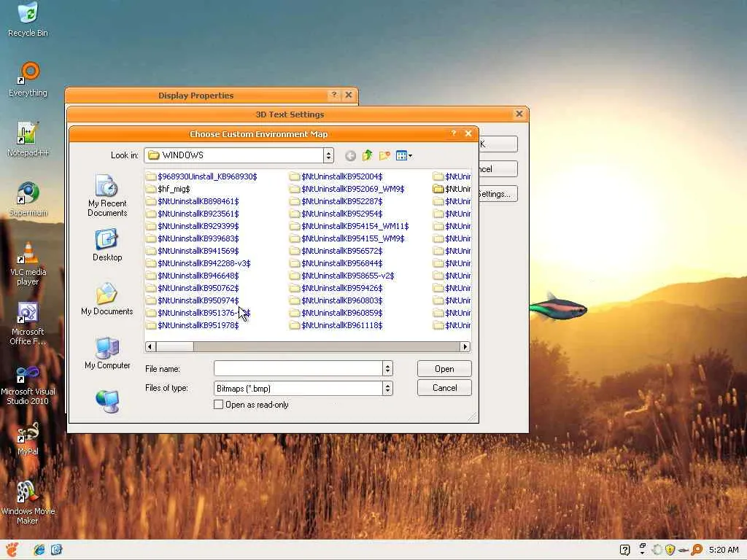The height and width of the screenshot is (560, 747).
Task: Select Microsoft Visual Studio 2010 shortcut
Action: tap(28, 386)
